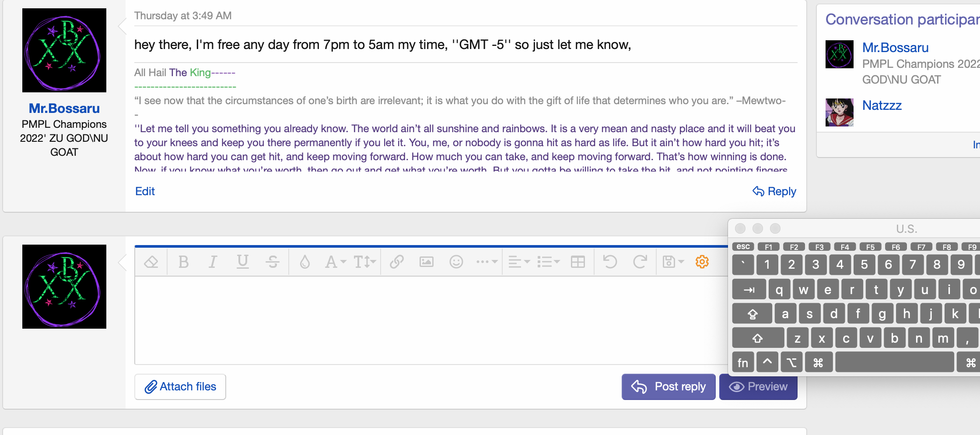Toggle bold formatting

pos(183,262)
